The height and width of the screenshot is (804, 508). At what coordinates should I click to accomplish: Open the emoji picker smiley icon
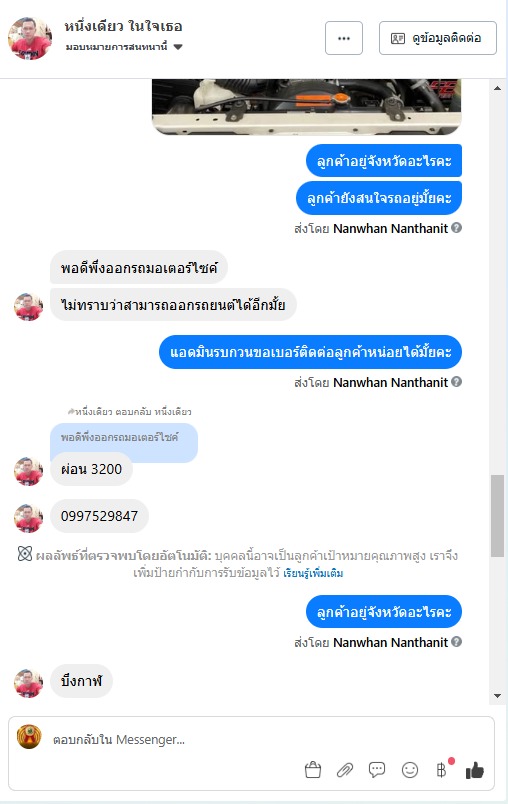pyautogui.click(x=410, y=770)
